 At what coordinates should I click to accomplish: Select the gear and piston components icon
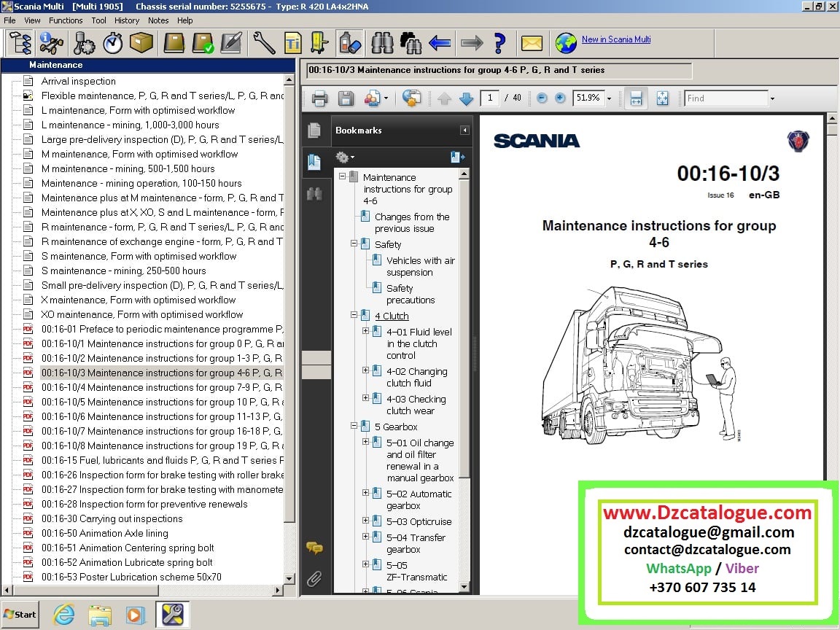[84, 43]
